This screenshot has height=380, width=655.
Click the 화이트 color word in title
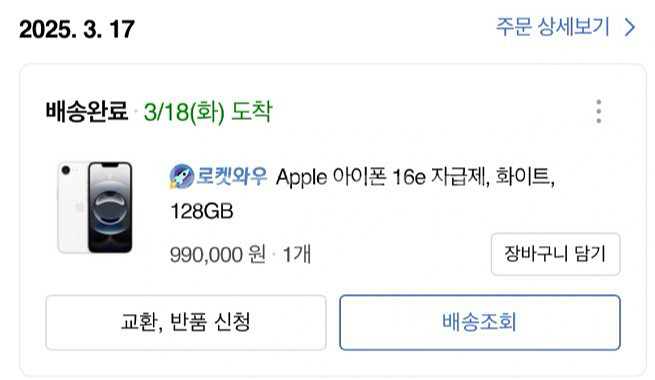point(525,177)
